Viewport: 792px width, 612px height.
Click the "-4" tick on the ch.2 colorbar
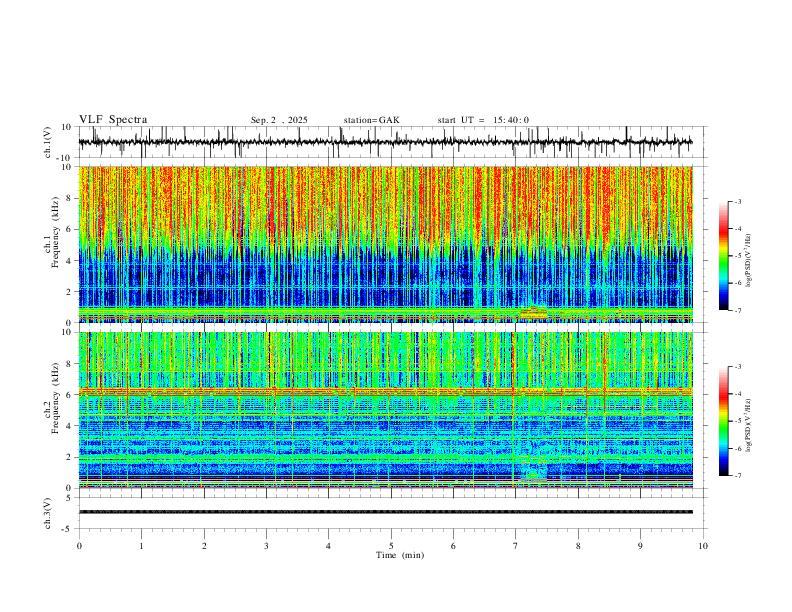coord(737,394)
